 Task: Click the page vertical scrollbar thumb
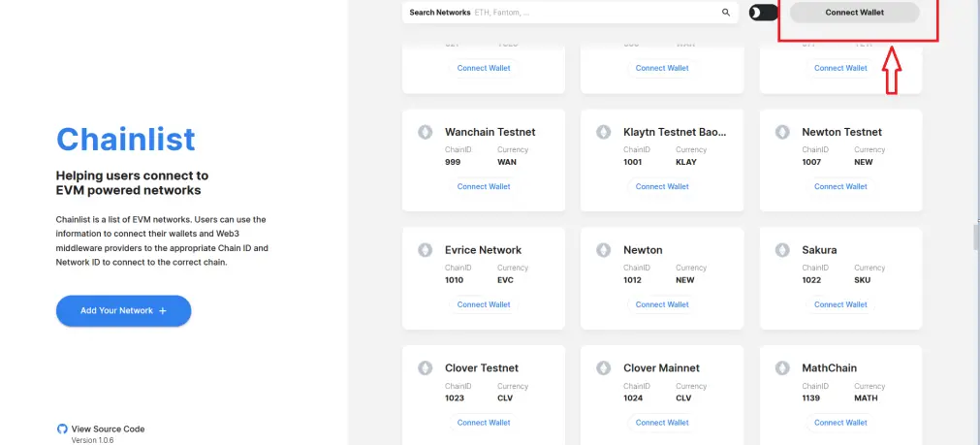tap(975, 237)
